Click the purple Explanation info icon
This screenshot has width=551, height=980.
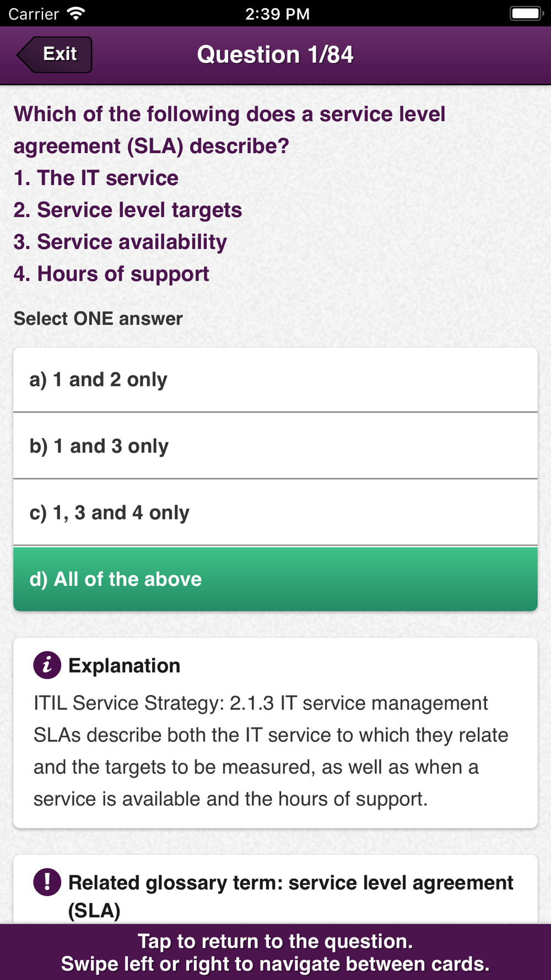[x=47, y=665]
